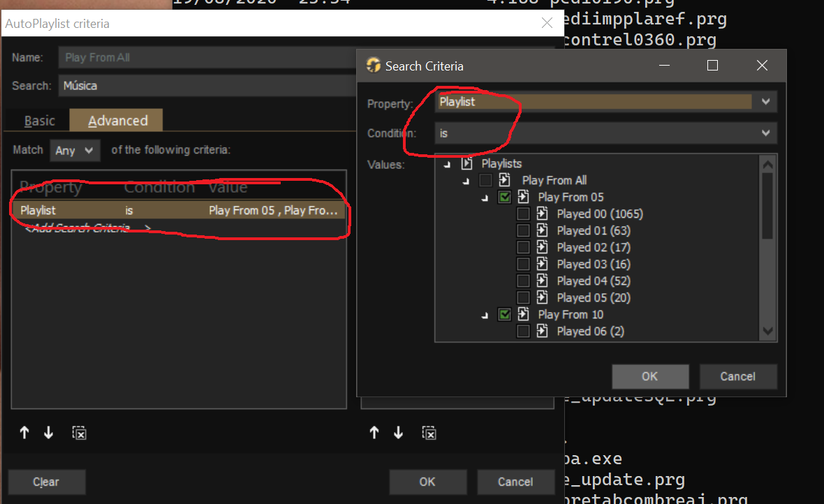Click the Value column header
Screen dimensions: 824x504
(x=228, y=187)
